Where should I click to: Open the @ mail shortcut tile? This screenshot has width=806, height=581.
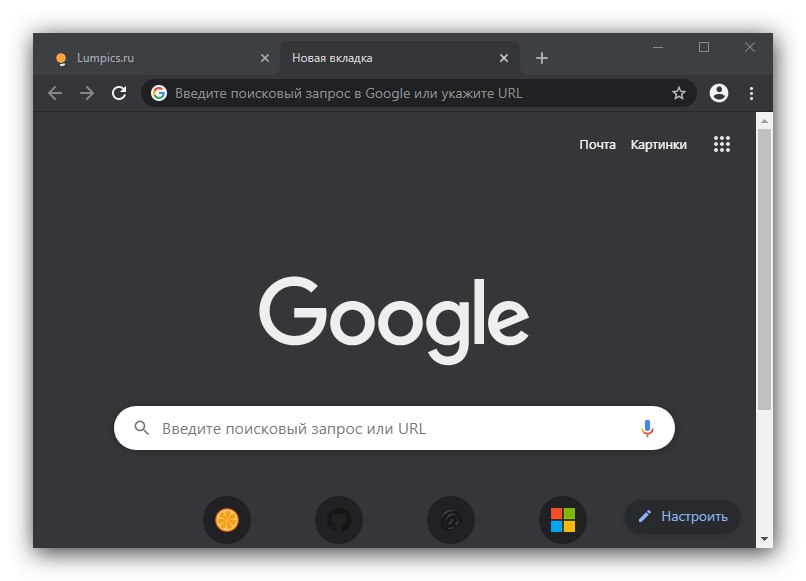point(451,519)
